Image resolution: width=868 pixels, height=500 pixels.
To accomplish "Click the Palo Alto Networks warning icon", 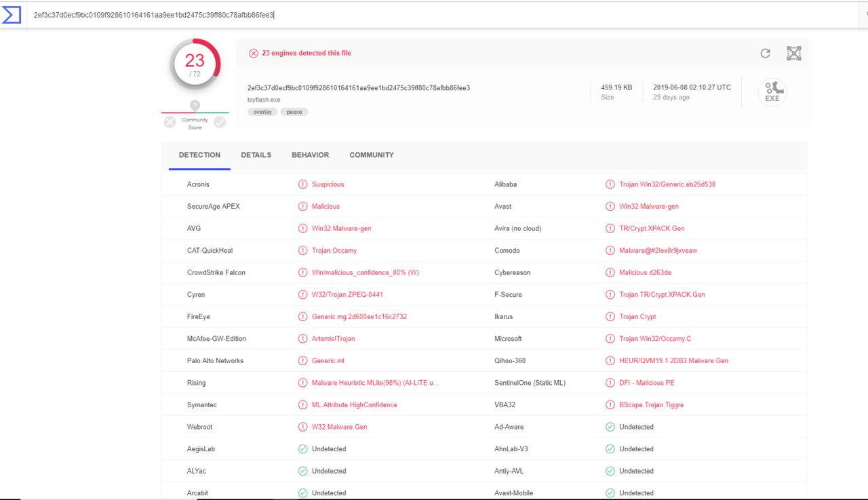I will pyautogui.click(x=302, y=360).
